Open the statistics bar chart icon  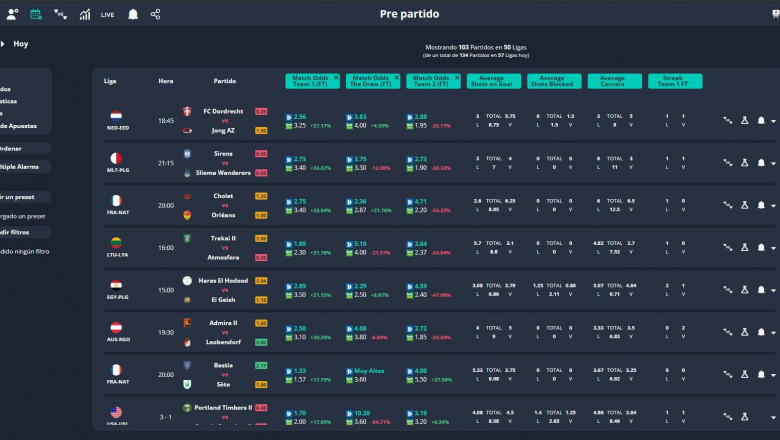[x=84, y=14]
